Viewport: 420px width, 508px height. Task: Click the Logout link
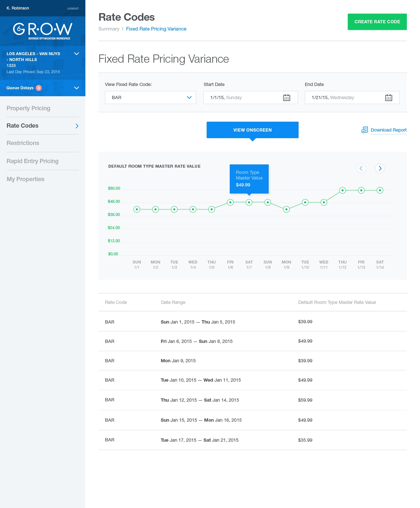coord(73,9)
